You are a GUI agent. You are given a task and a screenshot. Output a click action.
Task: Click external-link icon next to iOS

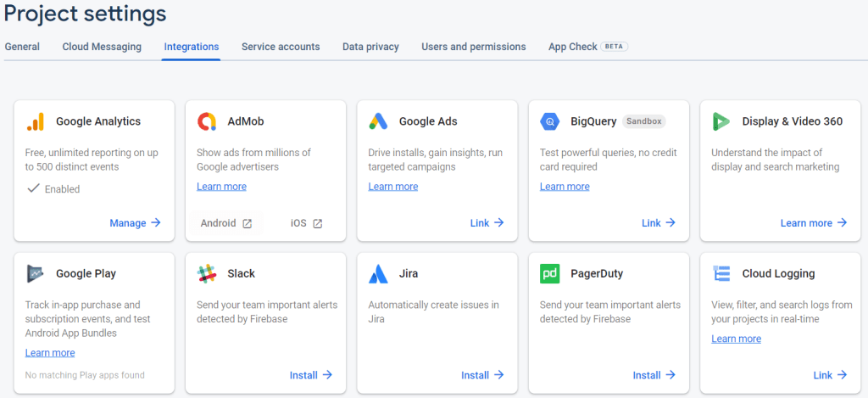pyautogui.click(x=317, y=223)
